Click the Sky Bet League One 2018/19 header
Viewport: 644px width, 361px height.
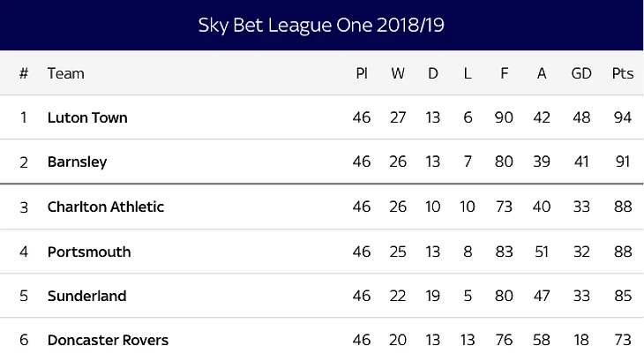tap(321, 25)
